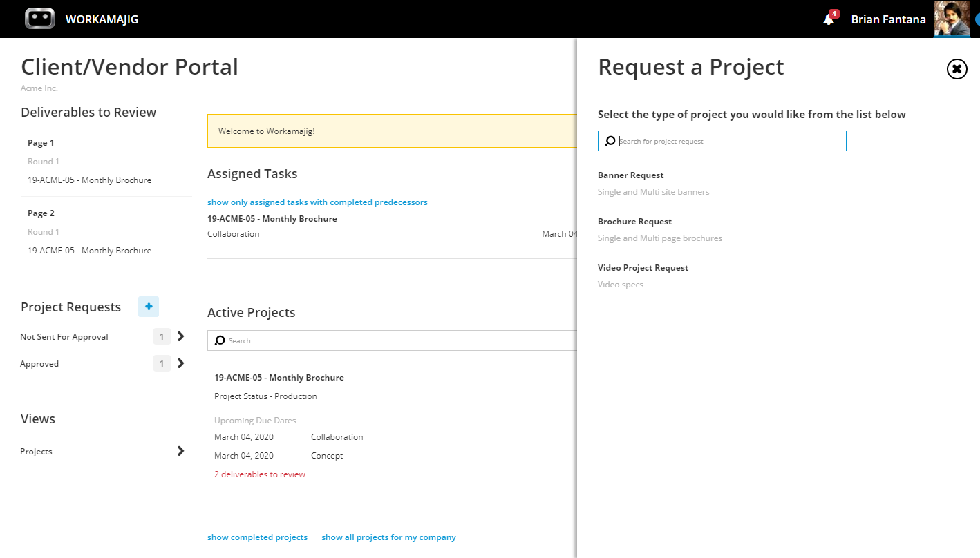The width and height of the screenshot is (980, 558).
Task: Open the notifications bell icon
Action: [x=829, y=19]
